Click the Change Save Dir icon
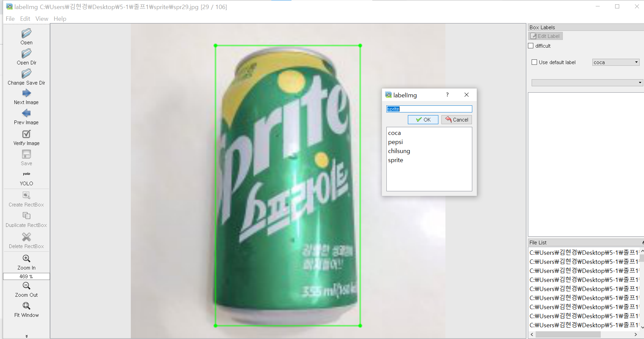The height and width of the screenshot is (339, 644). click(x=26, y=74)
